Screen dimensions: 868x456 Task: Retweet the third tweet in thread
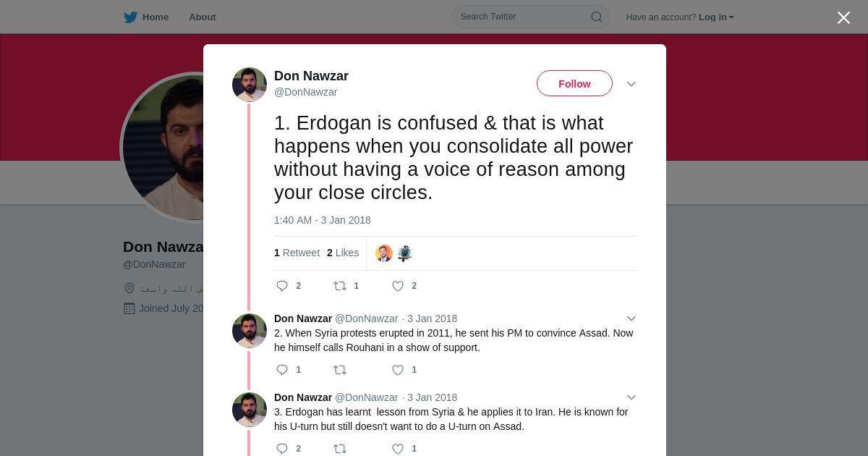point(340,449)
